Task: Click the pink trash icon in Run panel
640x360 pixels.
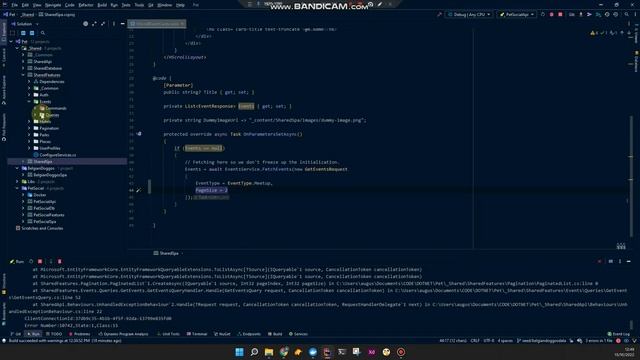Action: (x=60, y=262)
